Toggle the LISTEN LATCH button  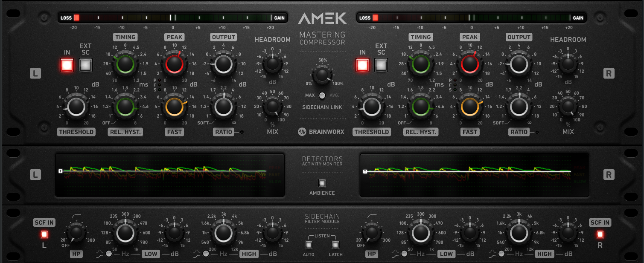point(335,245)
